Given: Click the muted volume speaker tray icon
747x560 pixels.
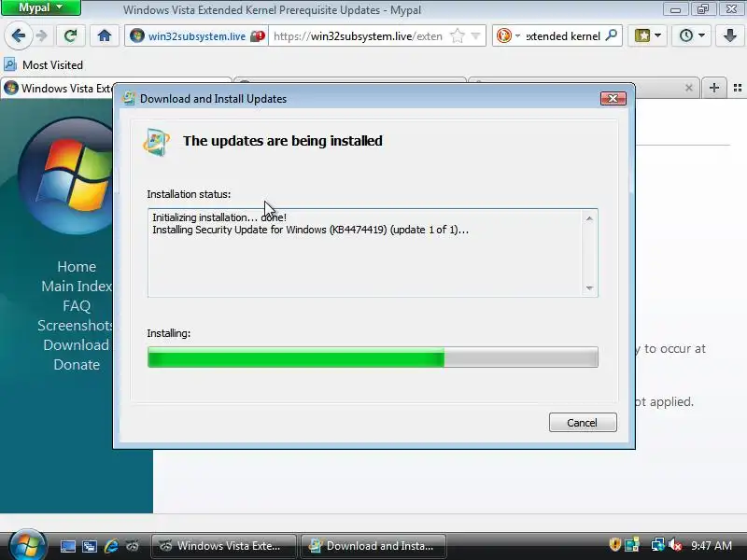Looking at the screenshot, I should tap(675, 545).
